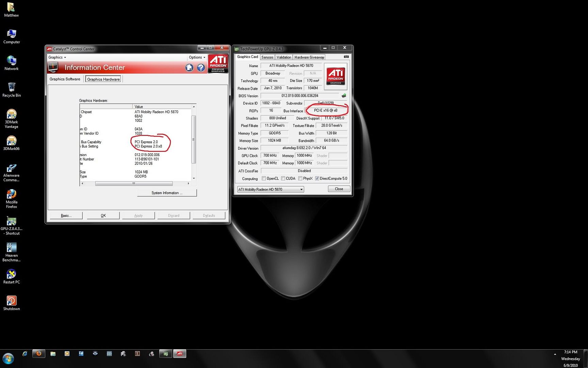Viewport: 588px width, 368px height.
Task: Launch Heaven Benchmark desktop shortcut
Action: pyautogui.click(x=11, y=252)
